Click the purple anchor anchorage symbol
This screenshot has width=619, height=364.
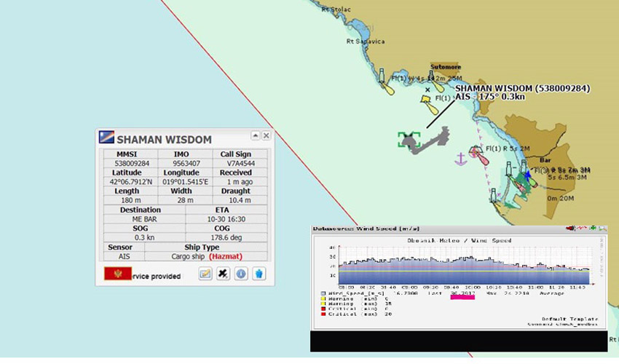(x=460, y=158)
